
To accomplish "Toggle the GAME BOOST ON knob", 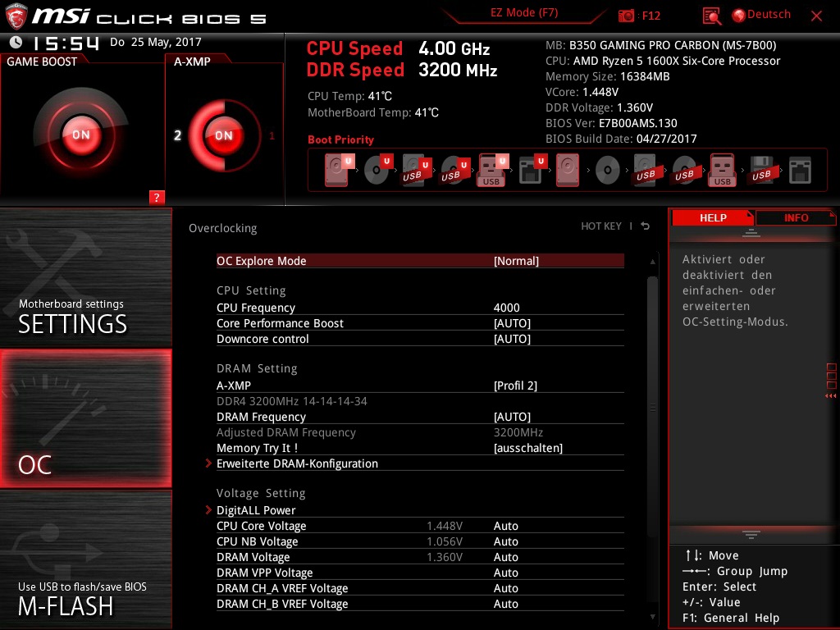I will pyautogui.click(x=81, y=135).
